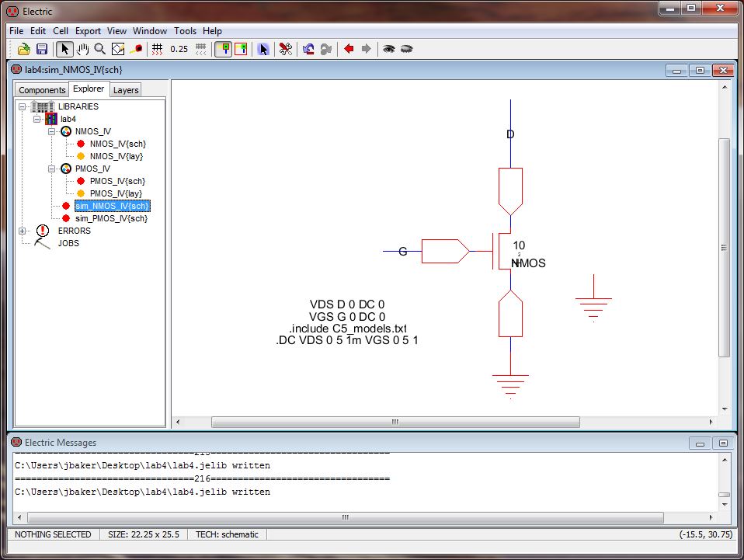Expand the ERRORS tree node
Screen dimensions: 744x560
coord(23,231)
